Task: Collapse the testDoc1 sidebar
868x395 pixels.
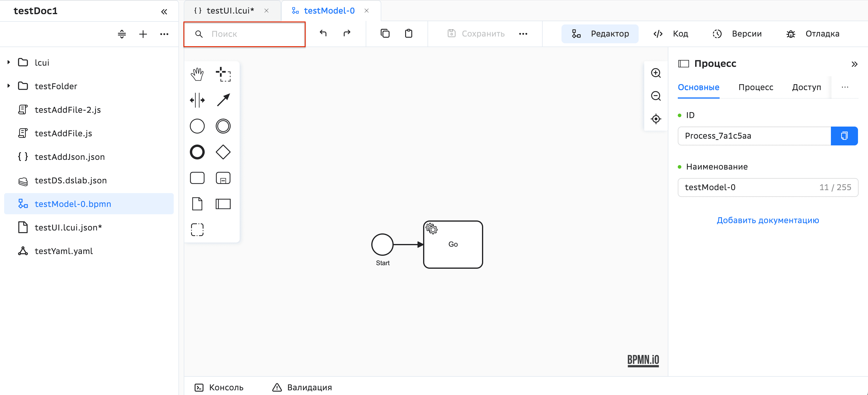Action: click(164, 11)
